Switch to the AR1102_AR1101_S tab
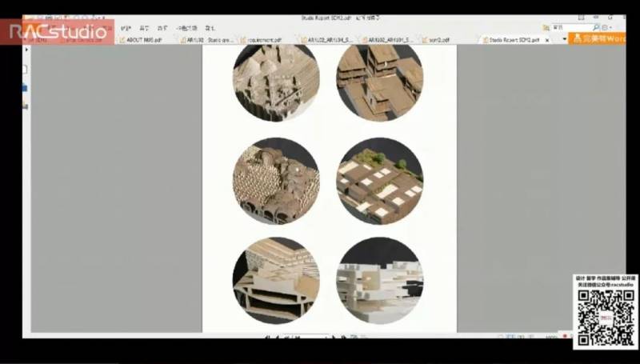The image size is (640, 364). 394,38
